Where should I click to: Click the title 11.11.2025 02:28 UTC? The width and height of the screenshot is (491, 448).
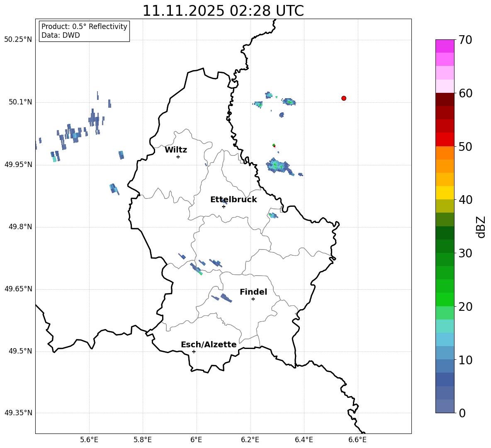point(223,11)
